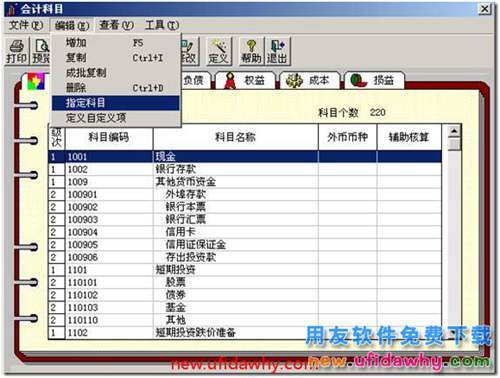Select the row 1002 银行存款
The image size is (500, 378).
pos(245,169)
